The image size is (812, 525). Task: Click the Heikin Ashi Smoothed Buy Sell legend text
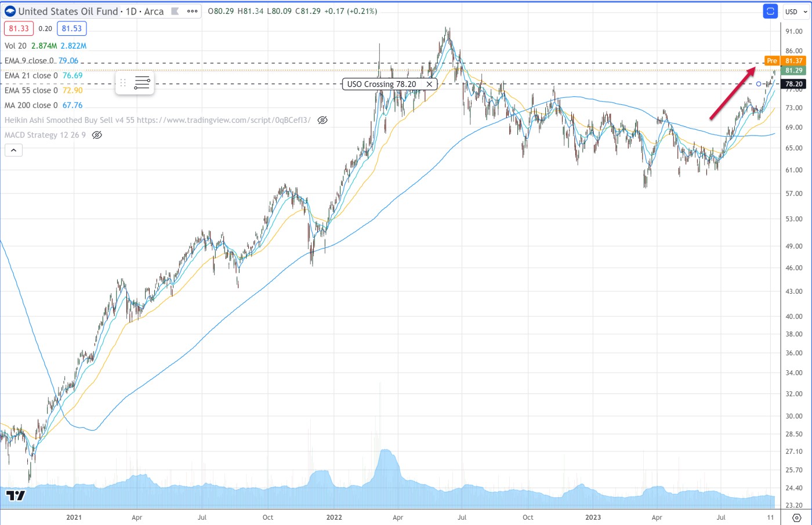point(157,120)
